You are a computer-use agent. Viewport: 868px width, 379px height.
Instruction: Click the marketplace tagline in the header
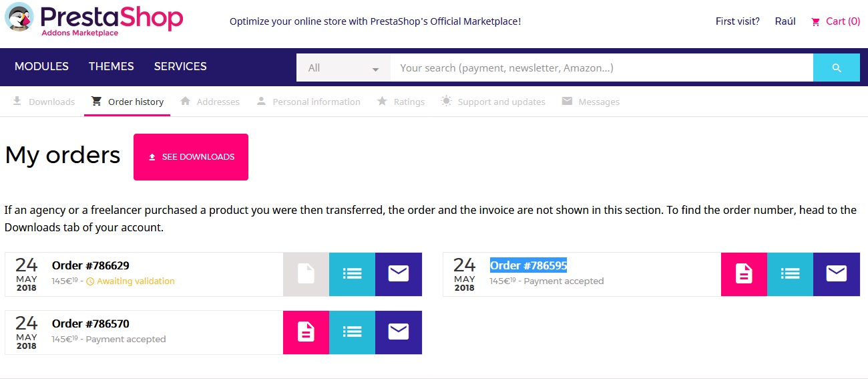pyautogui.click(x=375, y=21)
